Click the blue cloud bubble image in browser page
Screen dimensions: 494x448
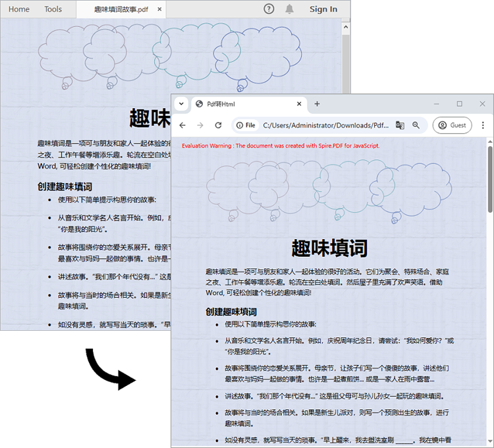410,192
